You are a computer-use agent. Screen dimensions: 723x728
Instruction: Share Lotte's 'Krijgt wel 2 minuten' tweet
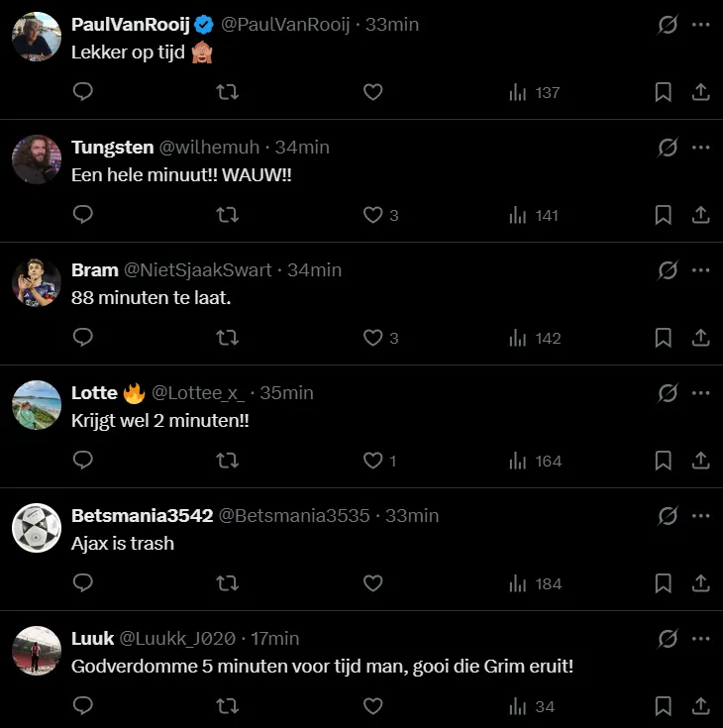point(700,461)
